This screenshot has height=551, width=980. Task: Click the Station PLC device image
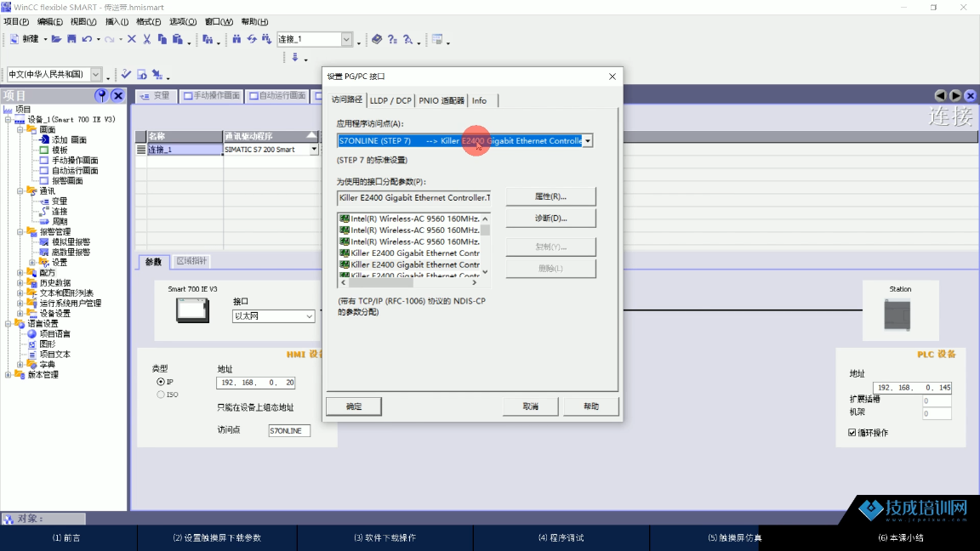[897, 315]
